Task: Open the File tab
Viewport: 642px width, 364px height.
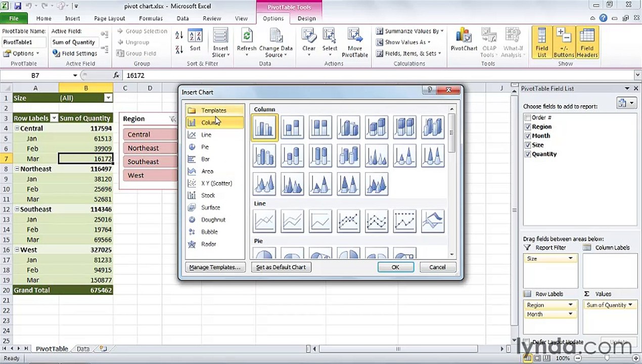Action: (x=14, y=18)
